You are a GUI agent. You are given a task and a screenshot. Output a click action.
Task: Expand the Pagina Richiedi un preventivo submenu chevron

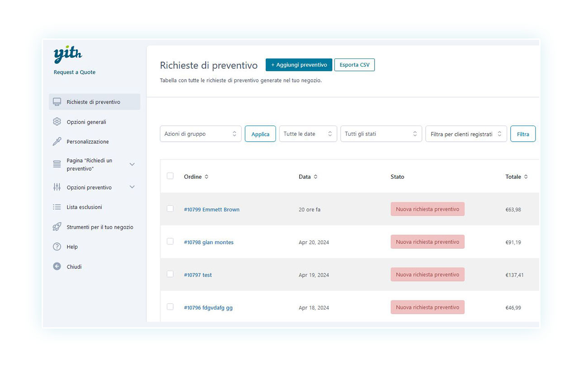pos(132,164)
